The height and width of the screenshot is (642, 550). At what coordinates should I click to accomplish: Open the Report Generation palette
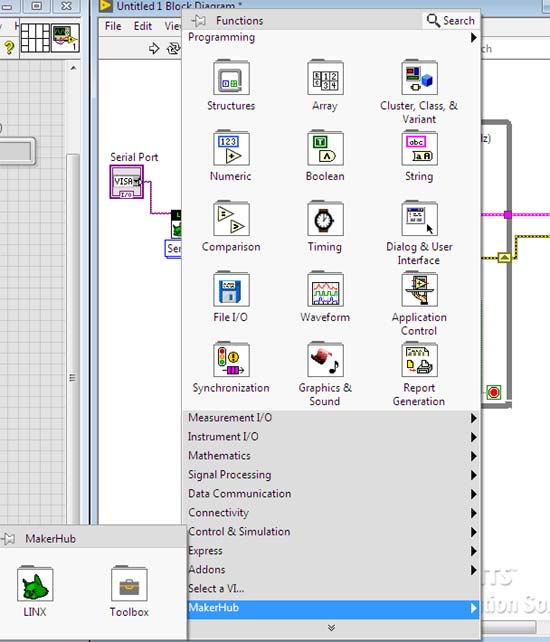[x=419, y=359]
